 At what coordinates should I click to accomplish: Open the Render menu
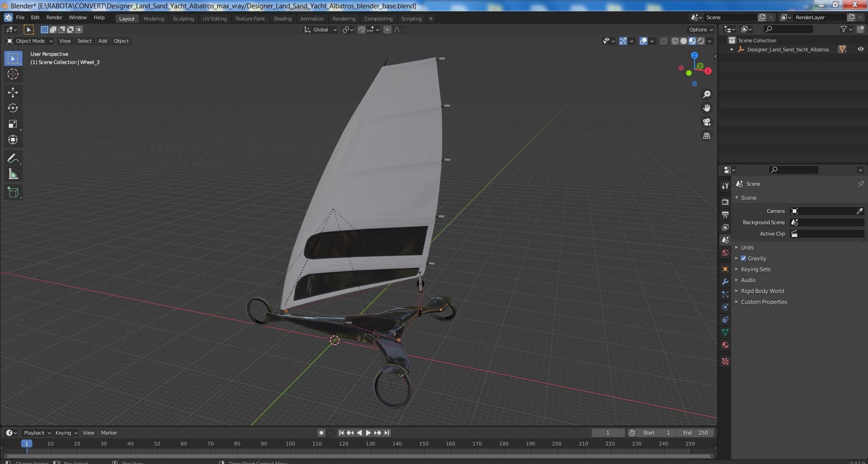coord(54,18)
